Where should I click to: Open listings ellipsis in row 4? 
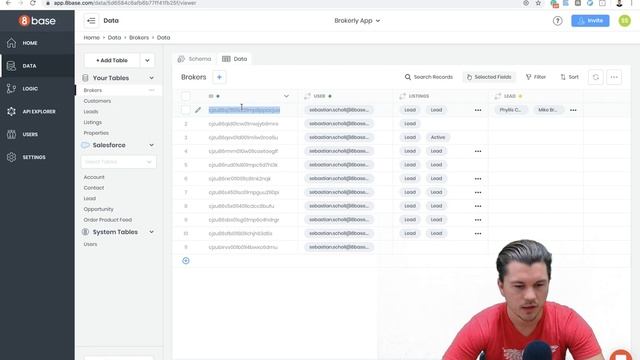tap(478, 151)
